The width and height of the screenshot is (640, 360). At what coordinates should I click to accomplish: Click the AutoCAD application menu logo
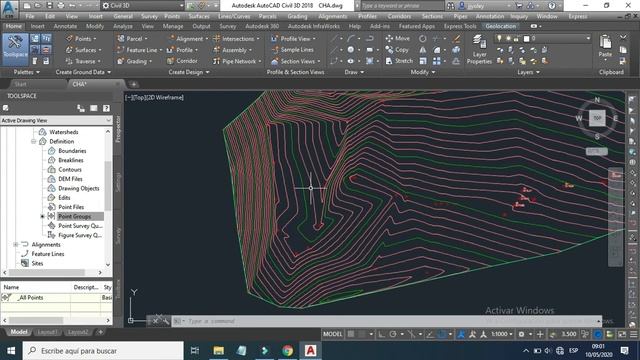click(x=9, y=9)
